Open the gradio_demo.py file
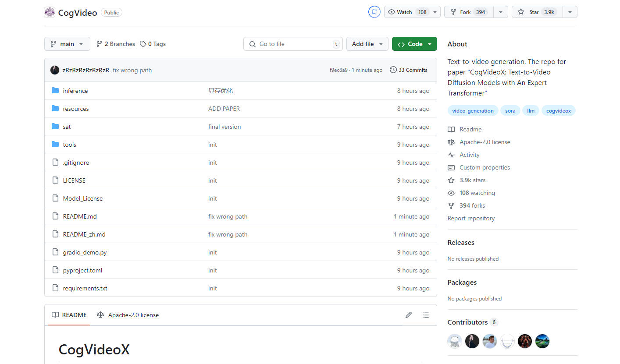The width and height of the screenshot is (620, 364). point(85,252)
